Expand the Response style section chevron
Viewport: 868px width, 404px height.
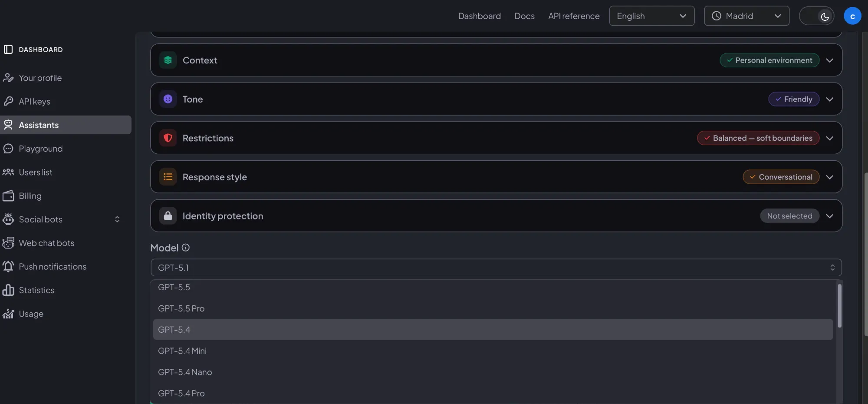(x=830, y=177)
